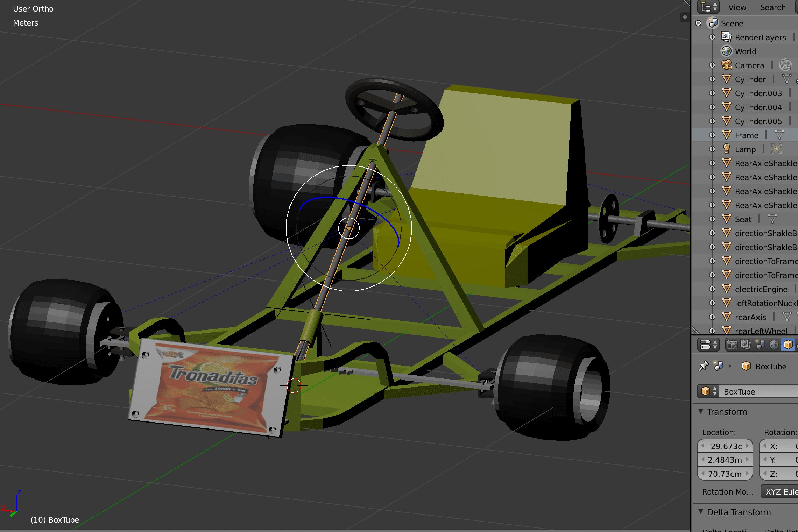Click the Camera object icon in outliner
Image resolution: width=798 pixels, height=532 pixels.
click(727, 65)
